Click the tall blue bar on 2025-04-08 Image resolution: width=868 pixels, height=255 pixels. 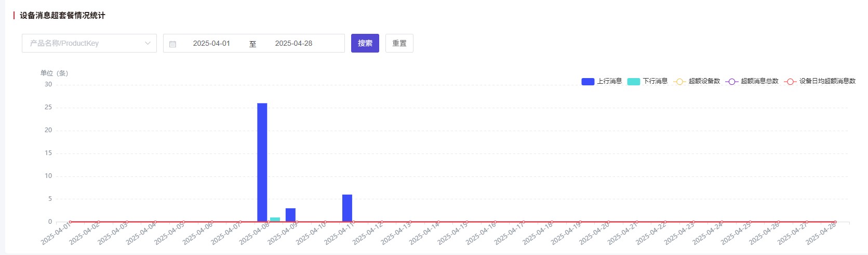[262, 162]
